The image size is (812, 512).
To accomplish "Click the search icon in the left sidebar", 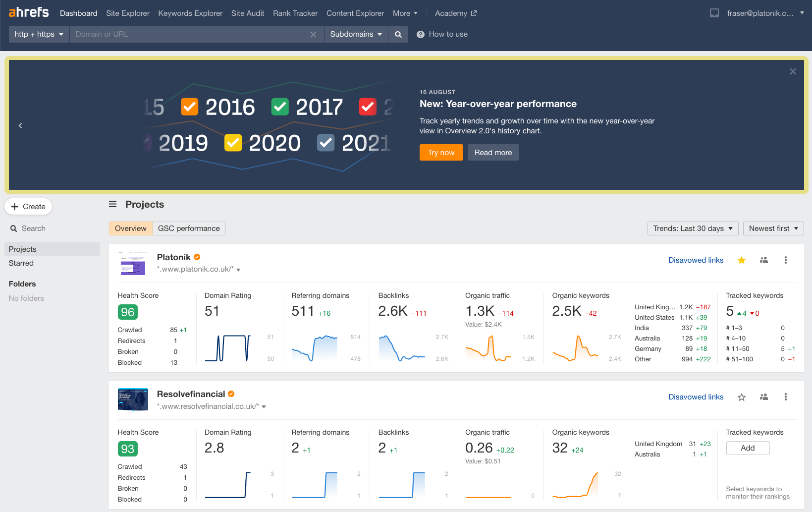I will pyautogui.click(x=13, y=228).
